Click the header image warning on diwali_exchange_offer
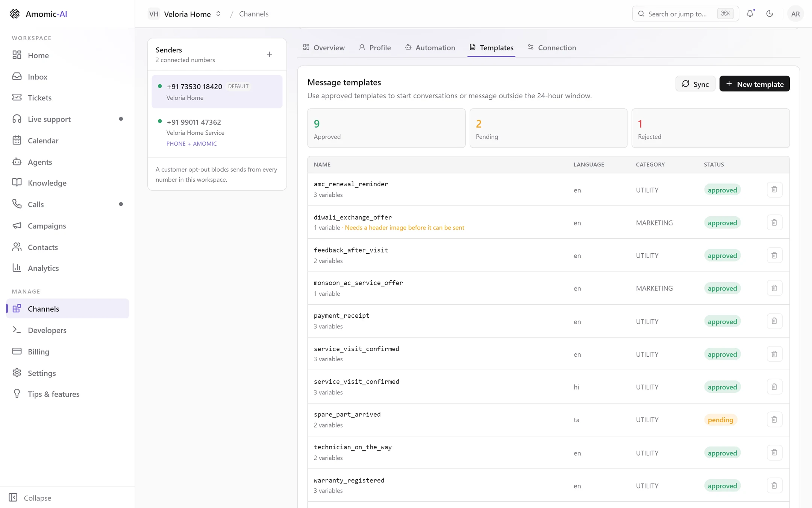 404,228
